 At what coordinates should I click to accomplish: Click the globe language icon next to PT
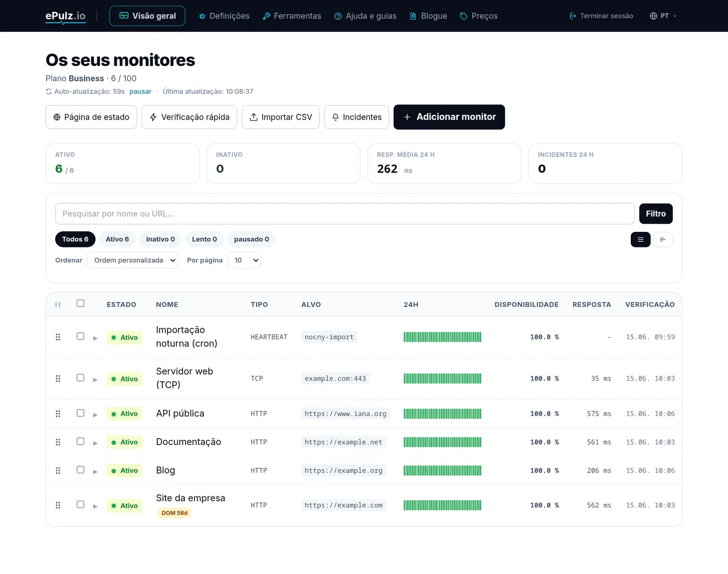point(654,16)
